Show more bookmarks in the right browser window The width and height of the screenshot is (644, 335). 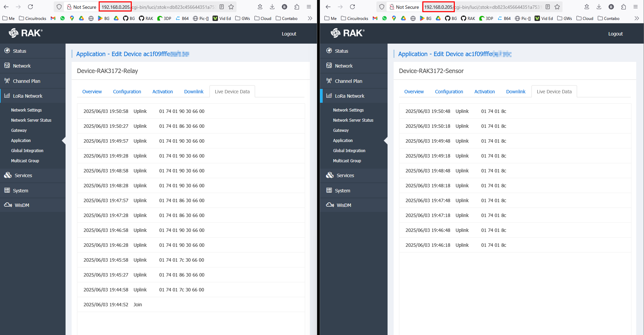point(637,18)
